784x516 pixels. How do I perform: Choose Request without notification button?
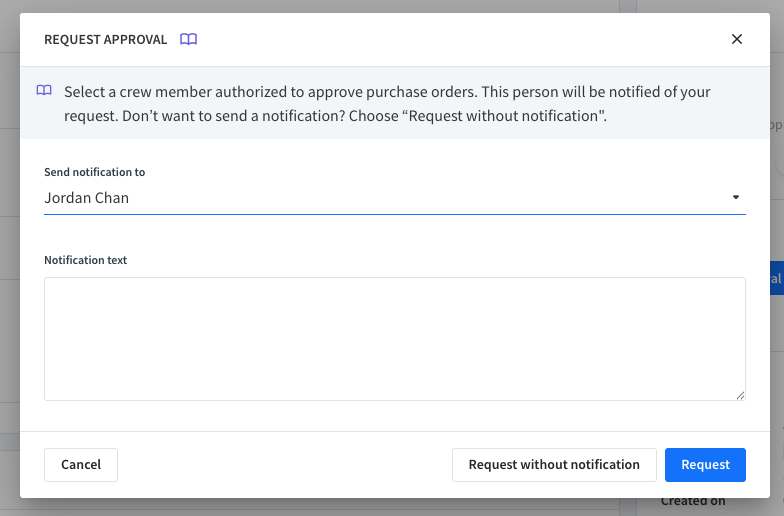click(x=554, y=465)
